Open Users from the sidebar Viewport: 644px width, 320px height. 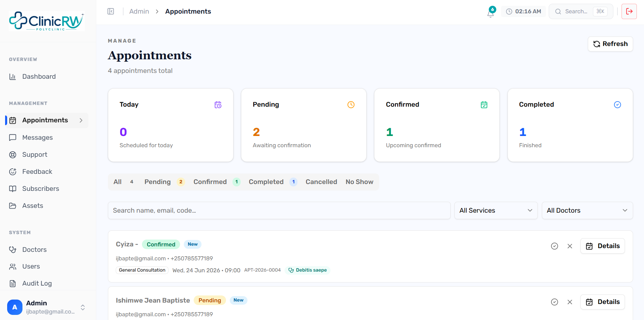(x=47, y=266)
